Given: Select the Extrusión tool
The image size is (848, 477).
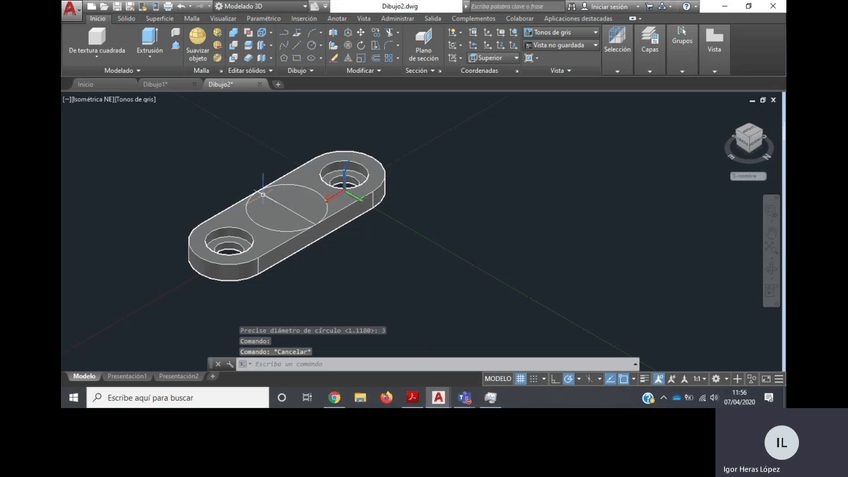Looking at the screenshot, I should tap(149, 40).
